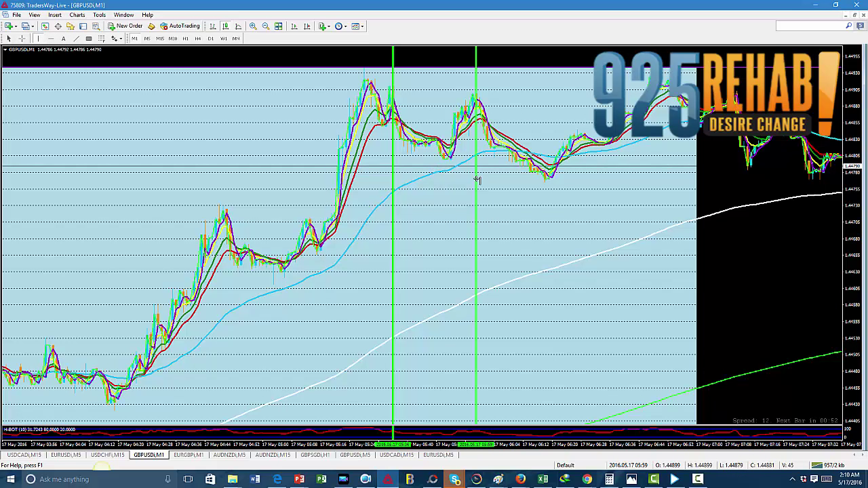Switch to the D1 timeframe
Screen dimensions: 868x488
[211, 39]
